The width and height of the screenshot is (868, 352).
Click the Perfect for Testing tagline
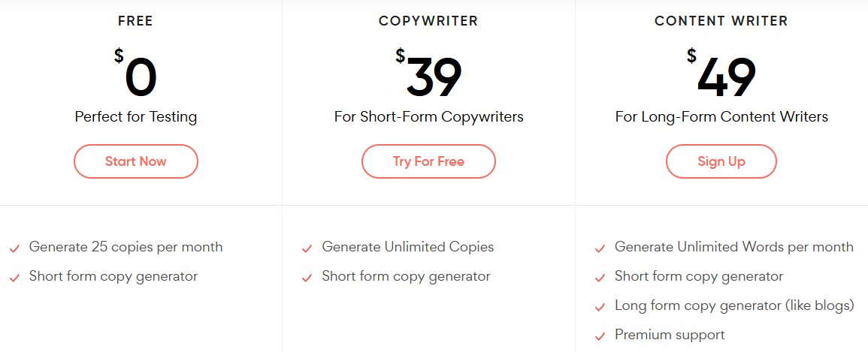click(135, 117)
